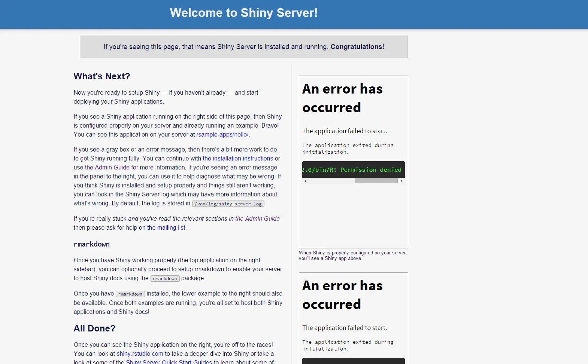
Task: Open the Admin Guide link after "use"
Action: (107, 168)
